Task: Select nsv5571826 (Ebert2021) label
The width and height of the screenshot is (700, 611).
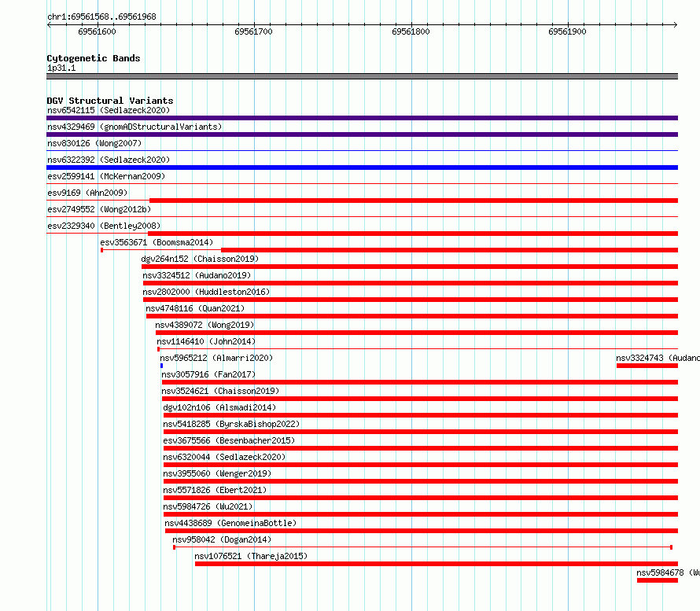Action: [216, 490]
